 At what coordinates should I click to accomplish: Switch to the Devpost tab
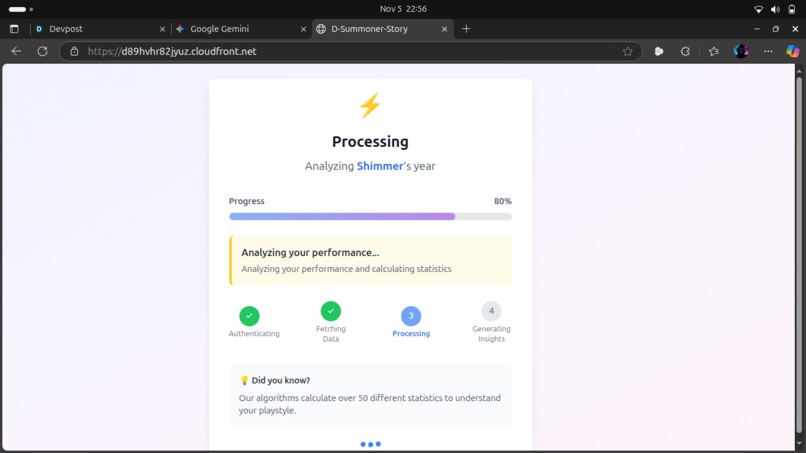pyautogui.click(x=100, y=29)
